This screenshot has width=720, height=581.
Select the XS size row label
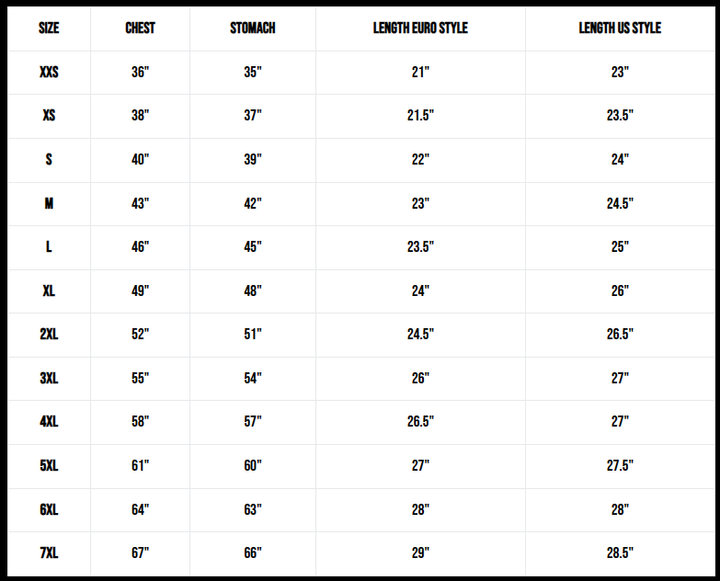(49, 116)
